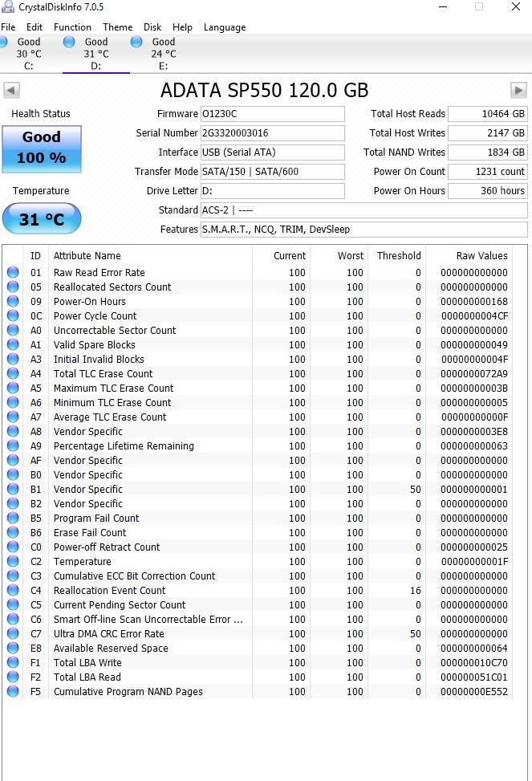Viewport: 532px width, 781px height.
Task: Click the Threshold column header
Action: click(x=399, y=255)
